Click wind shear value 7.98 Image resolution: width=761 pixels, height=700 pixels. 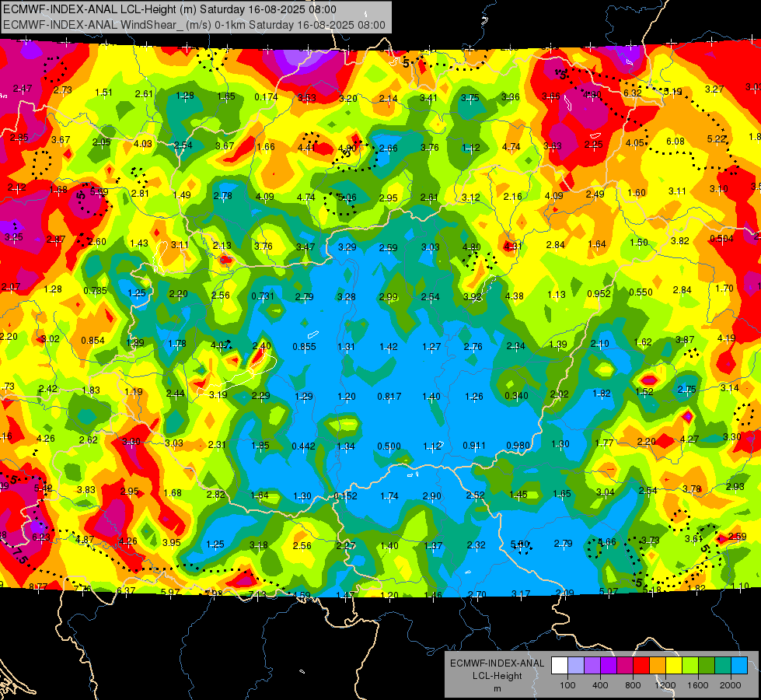coord(214,593)
